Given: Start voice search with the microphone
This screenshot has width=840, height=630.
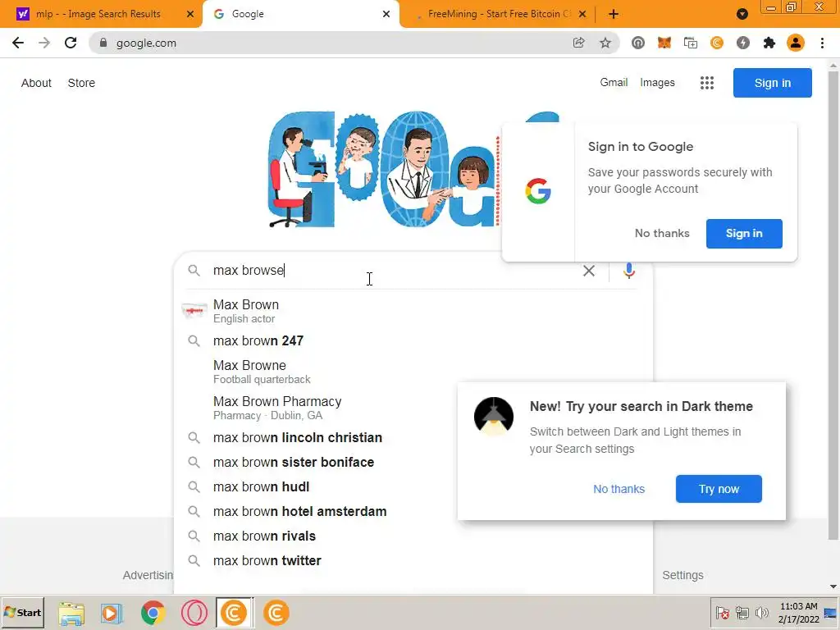Looking at the screenshot, I should coord(629,271).
